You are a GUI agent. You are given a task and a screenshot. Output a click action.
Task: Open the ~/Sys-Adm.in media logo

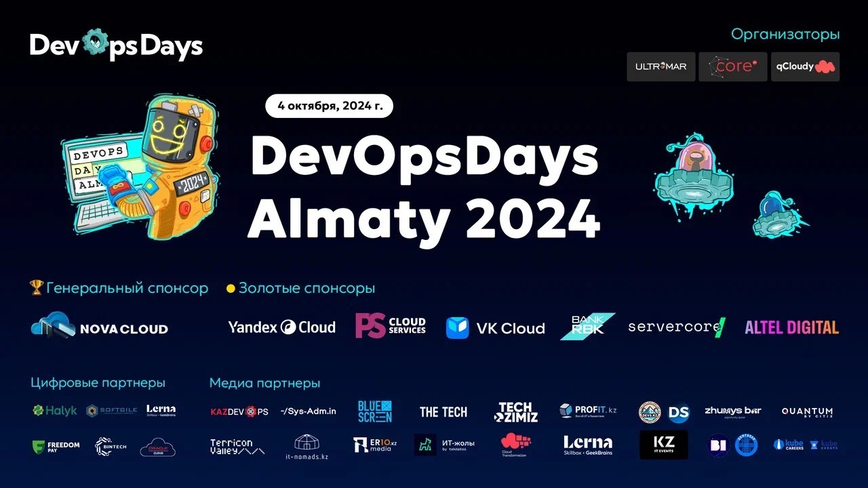(309, 411)
